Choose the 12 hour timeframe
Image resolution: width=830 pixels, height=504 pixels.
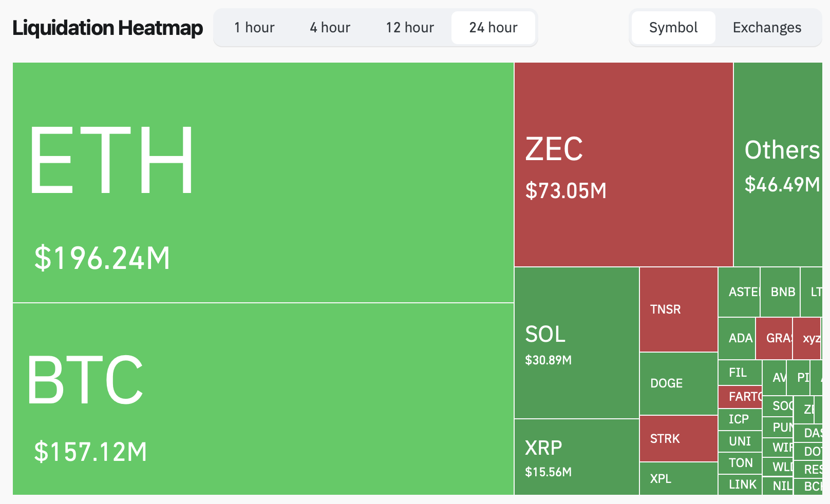[x=410, y=28]
